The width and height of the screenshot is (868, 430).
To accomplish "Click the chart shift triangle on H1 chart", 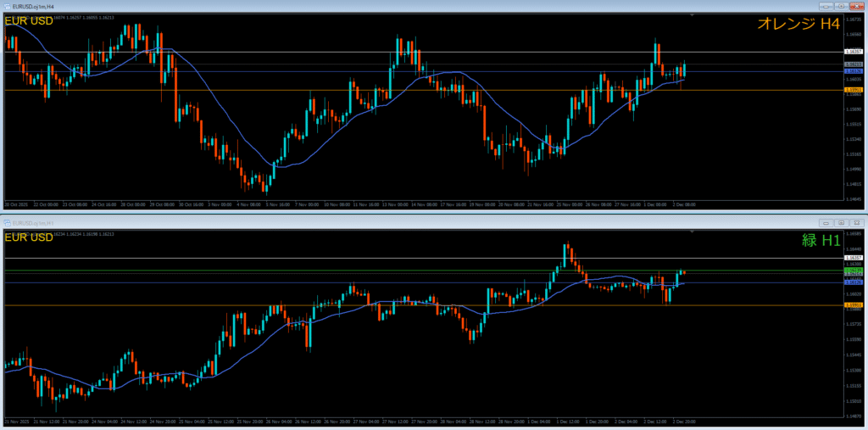I will point(693,232).
